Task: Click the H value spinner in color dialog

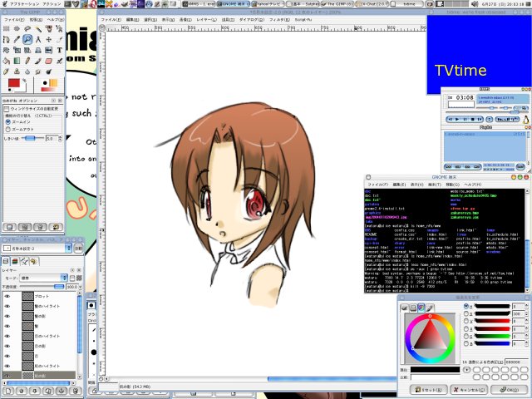Action: 519,307
